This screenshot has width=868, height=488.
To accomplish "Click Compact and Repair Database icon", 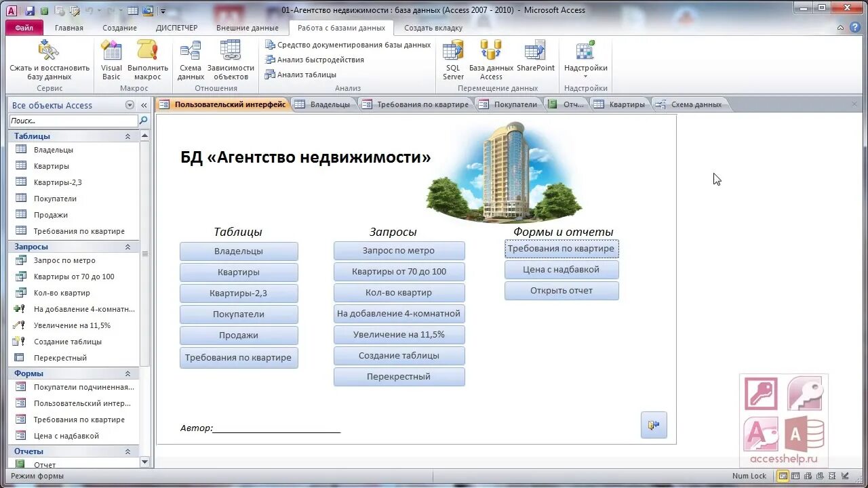I will (49, 51).
